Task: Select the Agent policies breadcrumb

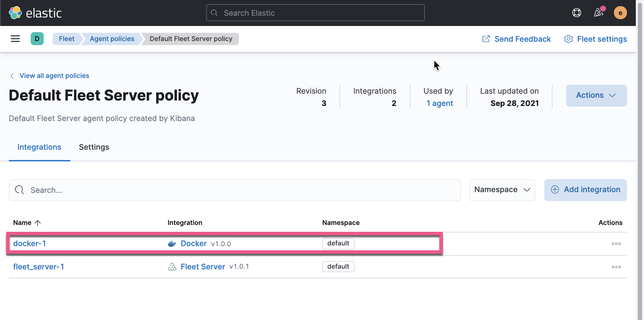Action: pyautogui.click(x=112, y=39)
